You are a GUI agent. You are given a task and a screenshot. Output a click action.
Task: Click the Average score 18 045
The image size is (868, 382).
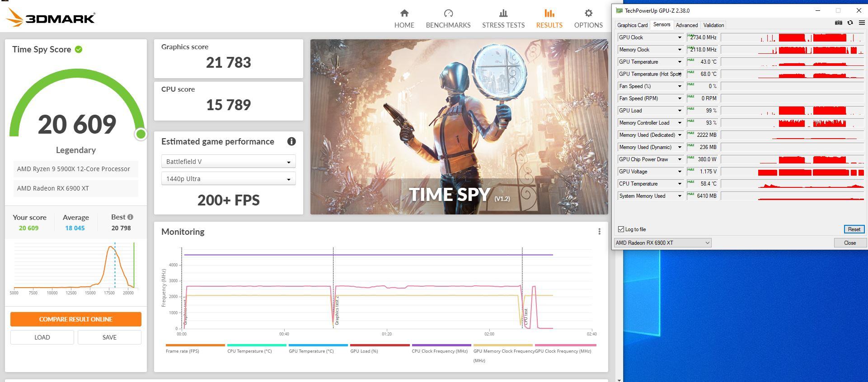click(x=75, y=228)
